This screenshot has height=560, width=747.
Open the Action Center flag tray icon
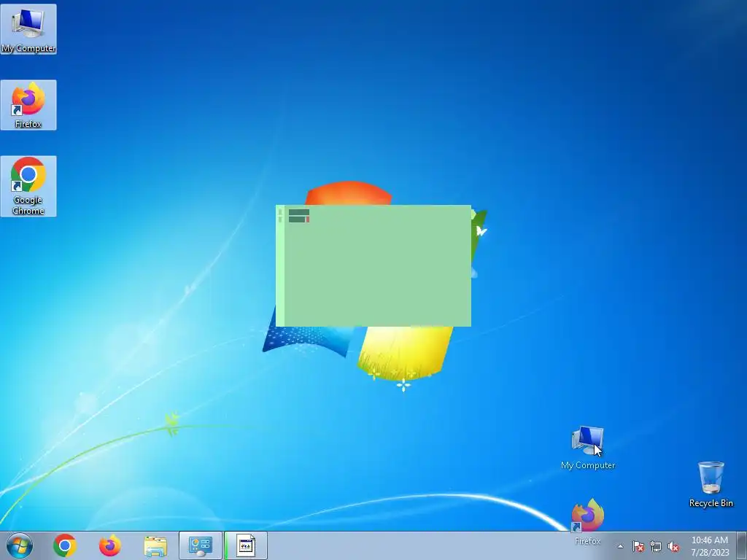tap(638, 546)
